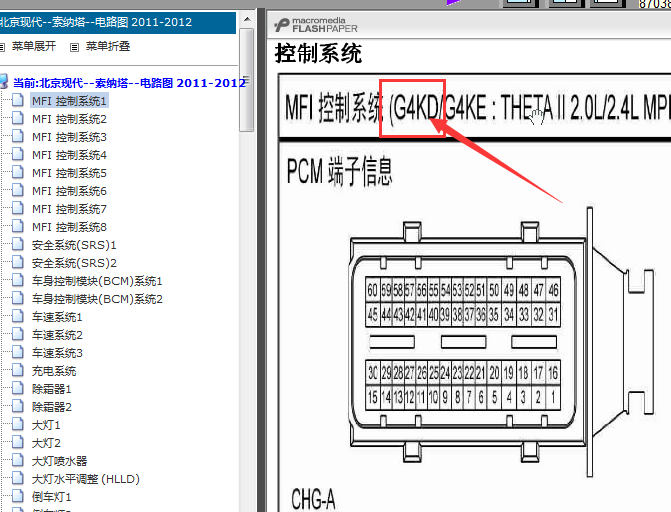
Task: Select 车速系统1 entry
Action: click(x=57, y=317)
